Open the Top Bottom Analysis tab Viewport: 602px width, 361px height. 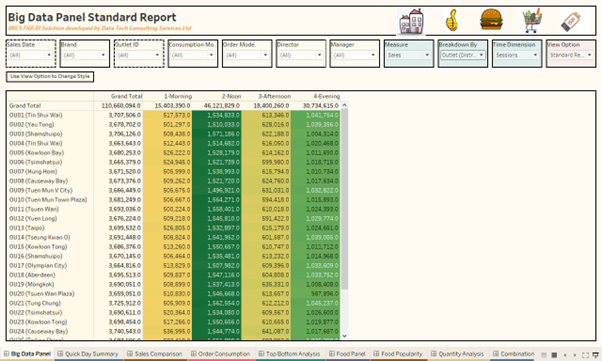pyautogui.click(x=289, y=354)
